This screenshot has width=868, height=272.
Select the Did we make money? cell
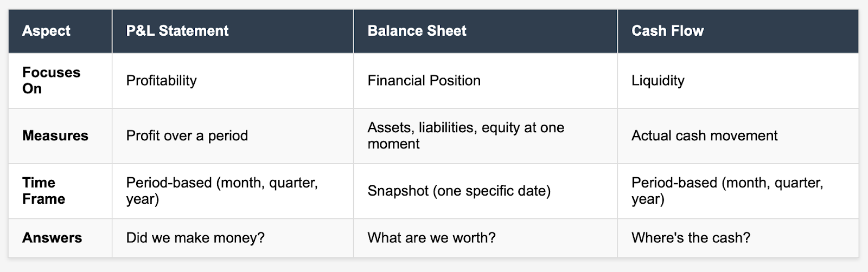[x=233, y=238]
